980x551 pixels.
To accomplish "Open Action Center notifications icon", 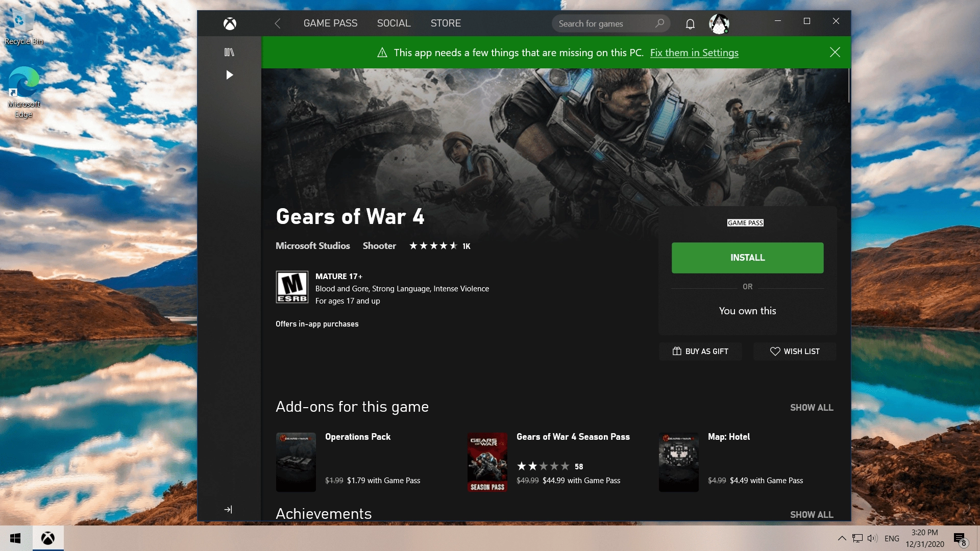I will pos(960,539).
